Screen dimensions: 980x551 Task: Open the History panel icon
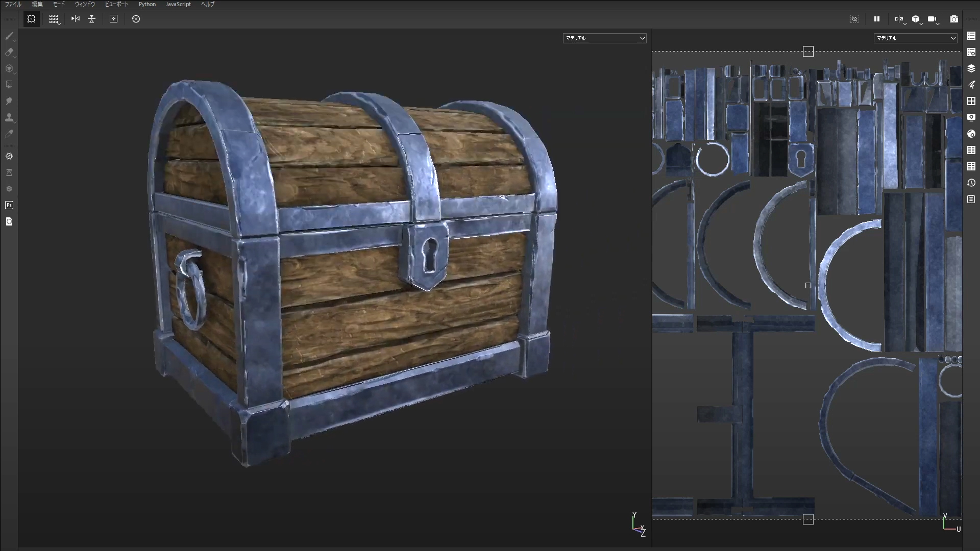pos(971,183)
